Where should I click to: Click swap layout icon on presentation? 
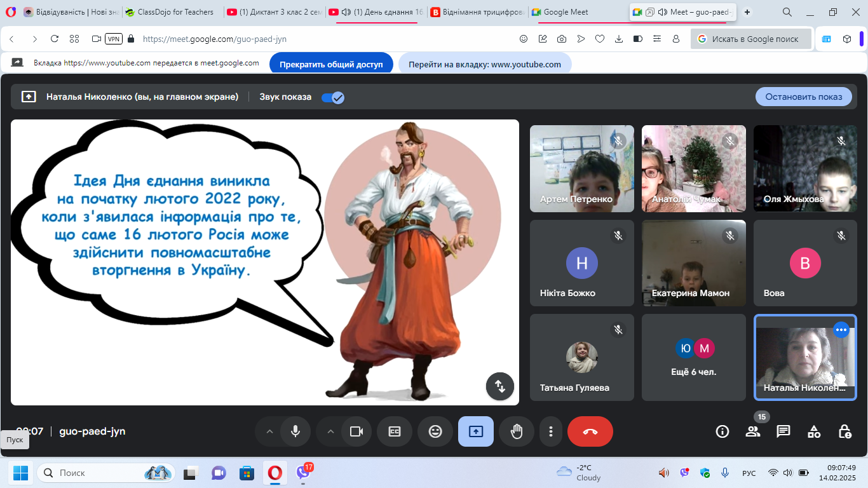click(x=500, y=386)
